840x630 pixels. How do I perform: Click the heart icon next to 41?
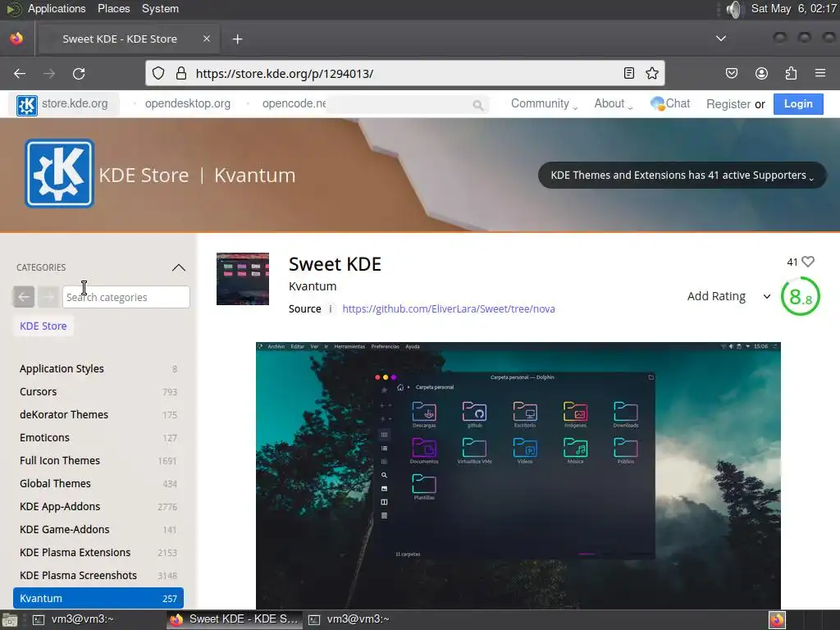[808, 262]
